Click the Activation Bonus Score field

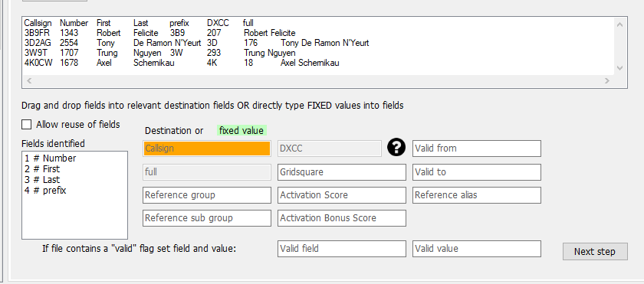(342, 218)
